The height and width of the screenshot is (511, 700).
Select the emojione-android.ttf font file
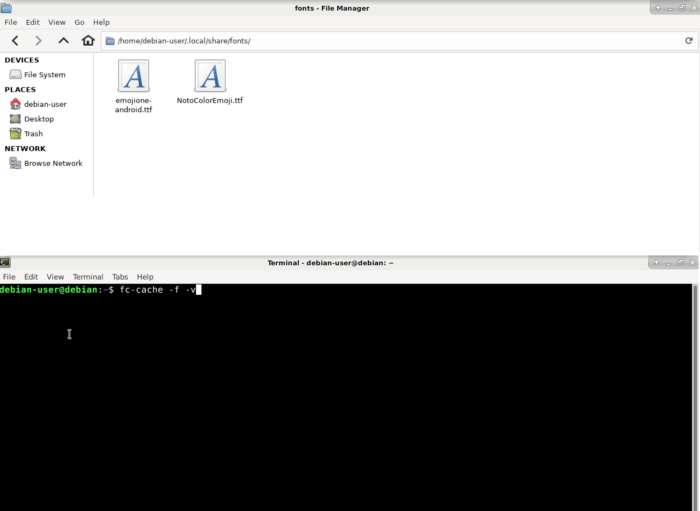(133, 86)
